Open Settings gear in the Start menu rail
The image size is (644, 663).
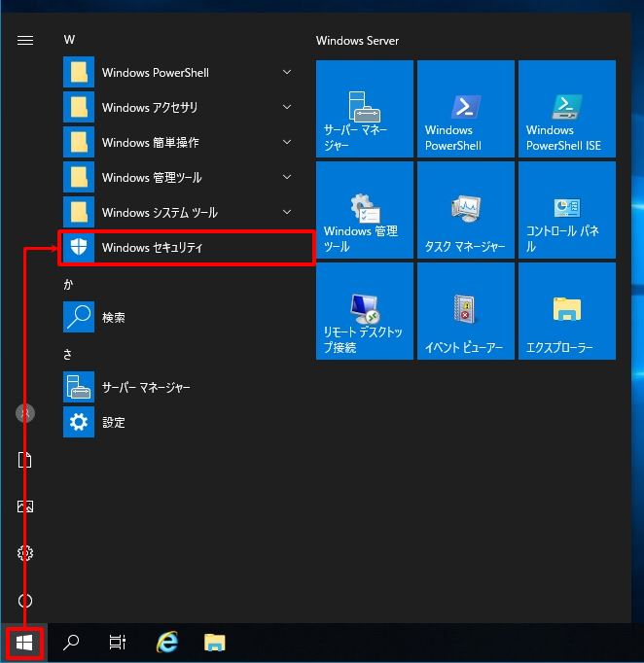(25, 552)
